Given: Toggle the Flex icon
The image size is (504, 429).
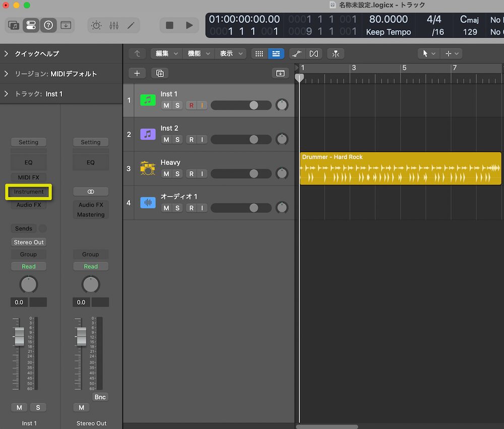Looking at the screenshot, I should point(313,53).
